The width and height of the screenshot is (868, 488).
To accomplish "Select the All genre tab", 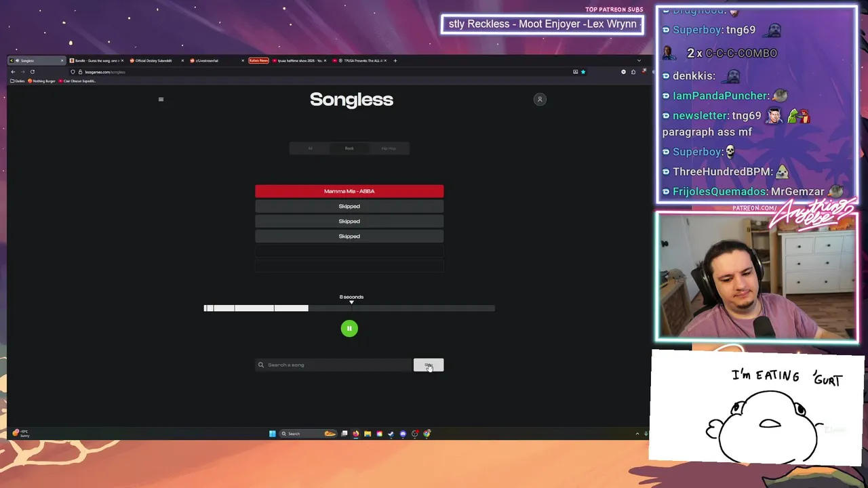I will [310, 148].
